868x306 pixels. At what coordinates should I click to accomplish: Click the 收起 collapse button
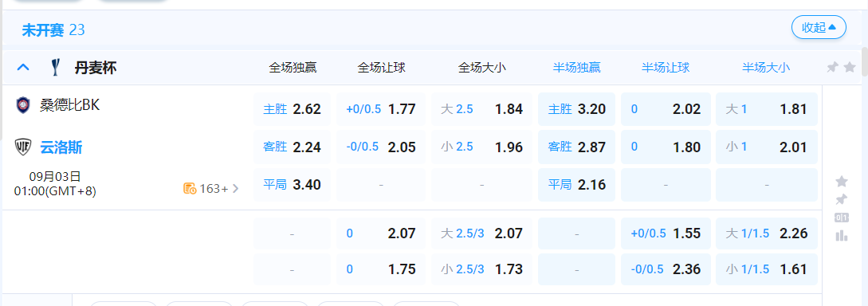coord(819,27)
